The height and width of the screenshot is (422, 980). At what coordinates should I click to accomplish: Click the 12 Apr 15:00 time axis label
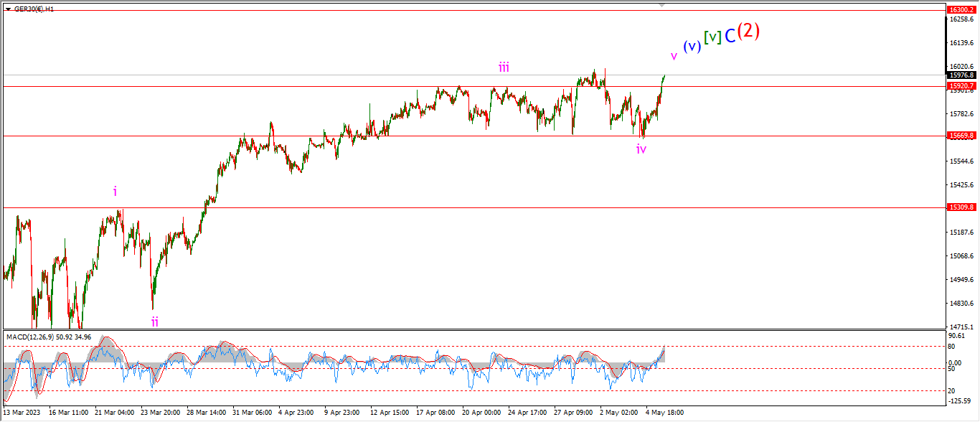(x=388, y=413)
